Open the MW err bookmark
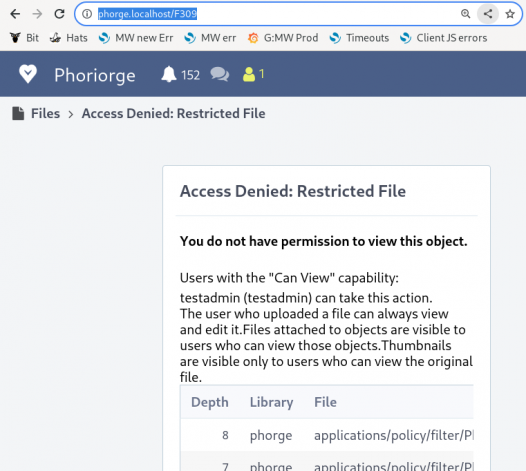This screenshot has width=526, height=471. click(210, 38)
